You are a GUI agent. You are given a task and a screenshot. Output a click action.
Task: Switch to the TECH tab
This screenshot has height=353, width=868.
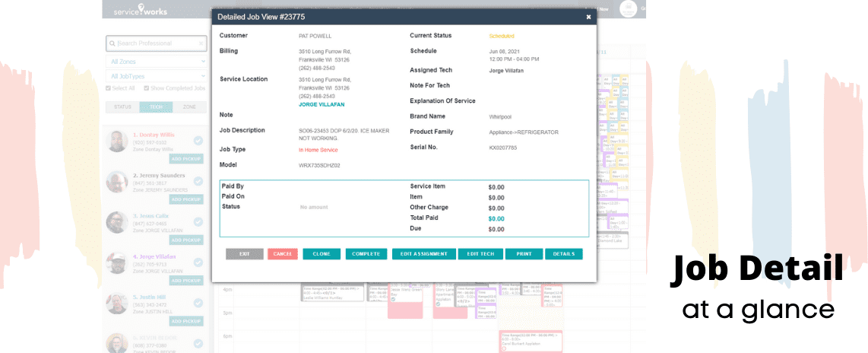(156, 107)
